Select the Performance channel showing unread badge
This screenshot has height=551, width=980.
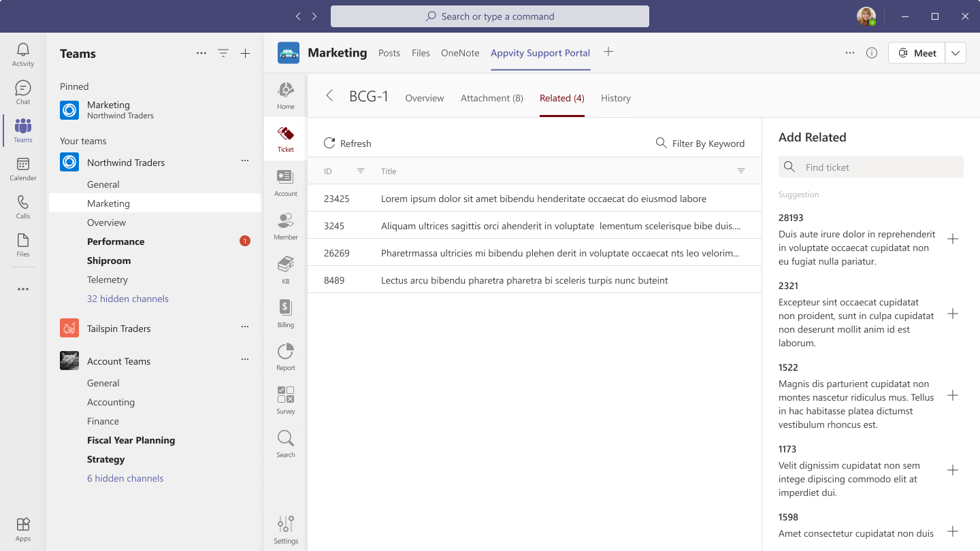click(x=116, y=241)
